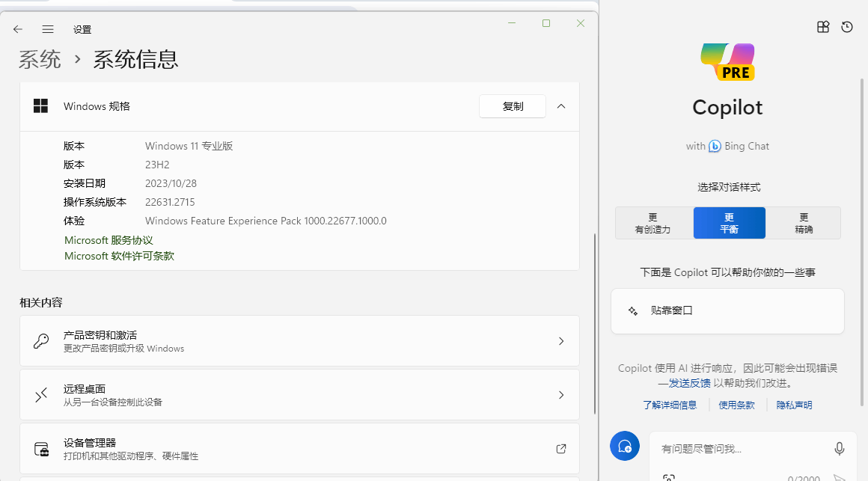
Task: Minimize the Settings window
Action: [x=512, y=23]
